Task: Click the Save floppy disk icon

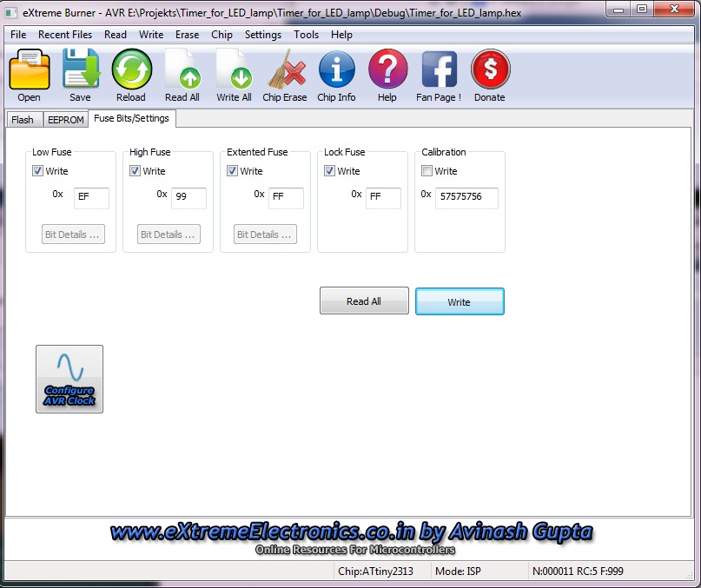Action: tap(80, 71)
